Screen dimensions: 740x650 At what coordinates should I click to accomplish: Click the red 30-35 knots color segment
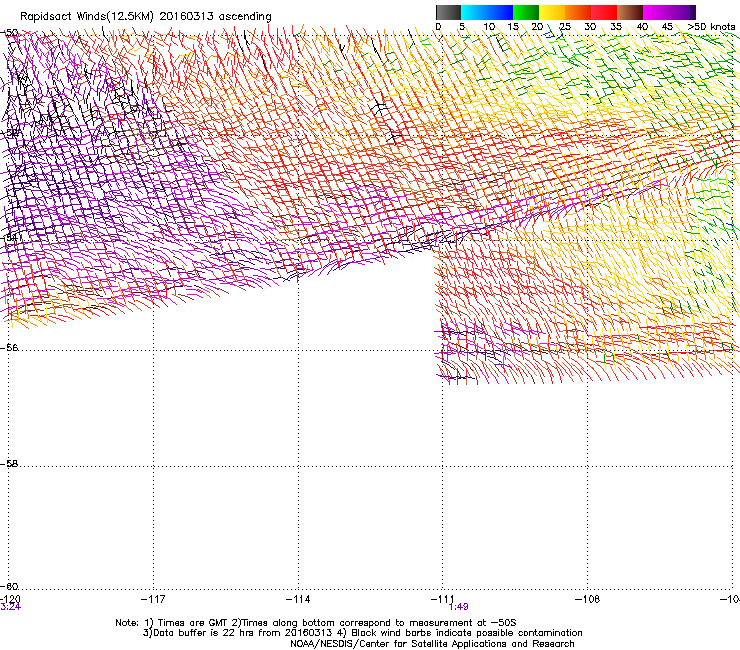click(604, 12)
